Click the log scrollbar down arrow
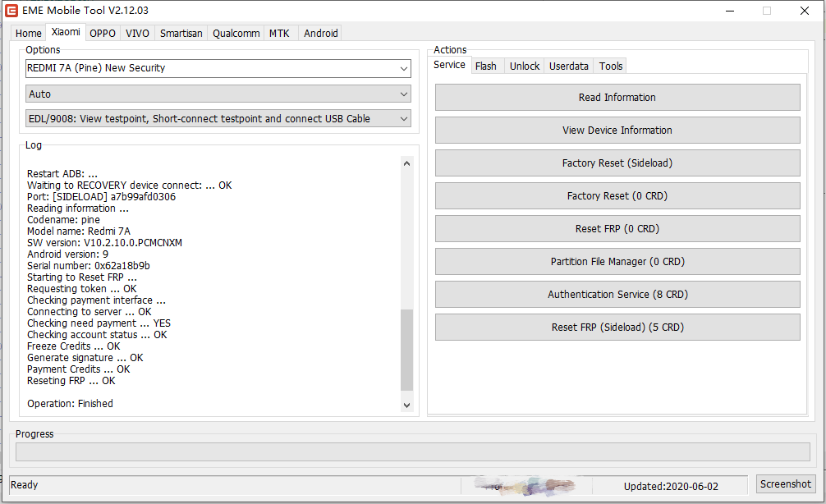Screen dimensions: 826x504 point(406,405)
